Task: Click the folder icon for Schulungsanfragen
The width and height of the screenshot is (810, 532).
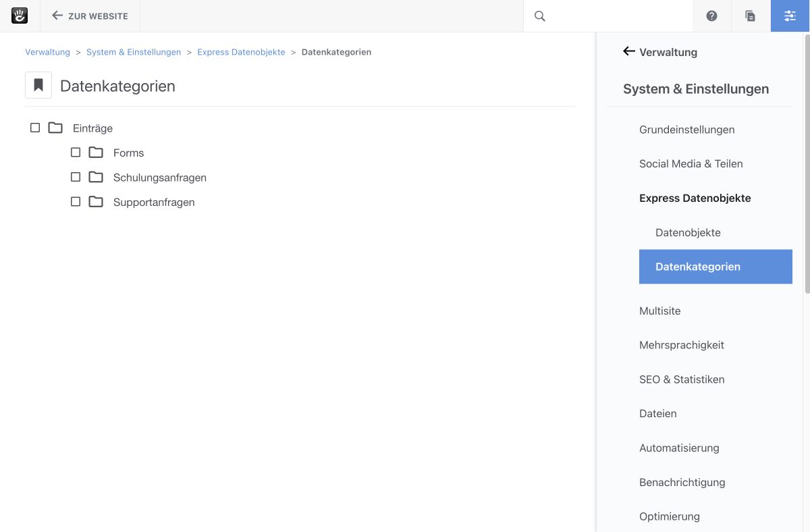Action: pyautogui.click(x=96, y=178)
